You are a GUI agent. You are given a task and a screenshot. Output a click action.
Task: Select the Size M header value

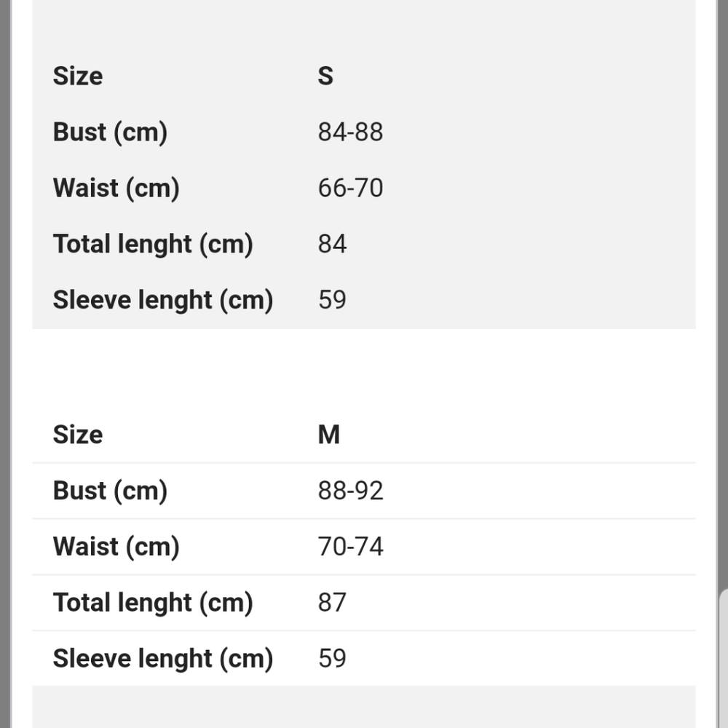tap(329, 435)
